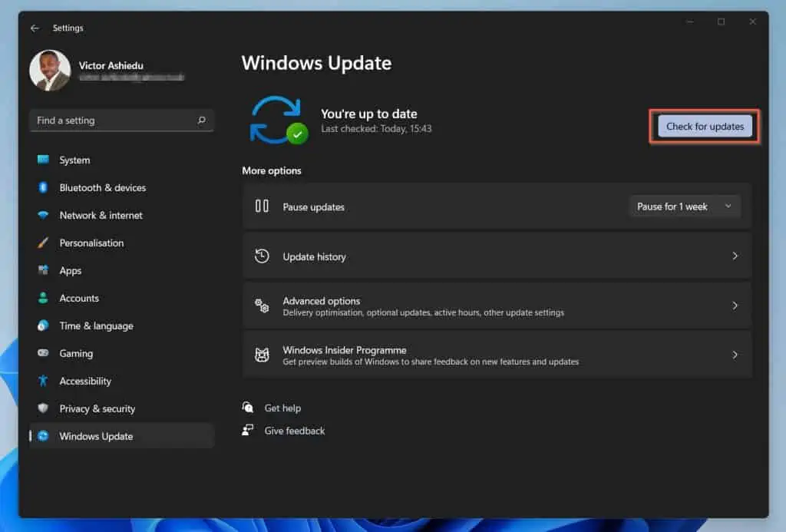Open Give feedback

295,431
